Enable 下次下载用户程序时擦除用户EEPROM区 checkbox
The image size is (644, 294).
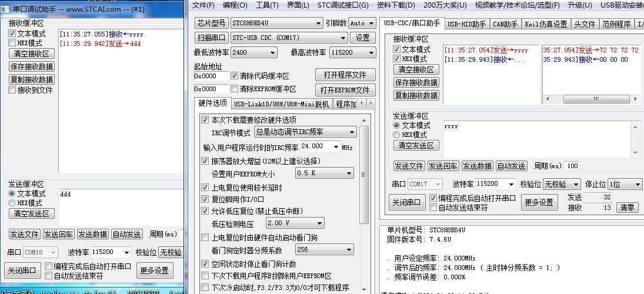pyautogui.click(x=205, y=276)
